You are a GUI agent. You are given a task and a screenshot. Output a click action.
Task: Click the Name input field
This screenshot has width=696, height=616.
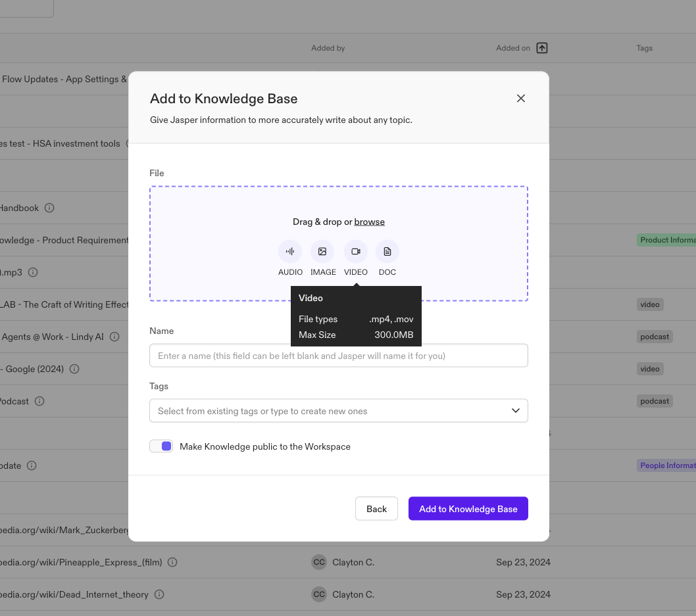[338, 356]
